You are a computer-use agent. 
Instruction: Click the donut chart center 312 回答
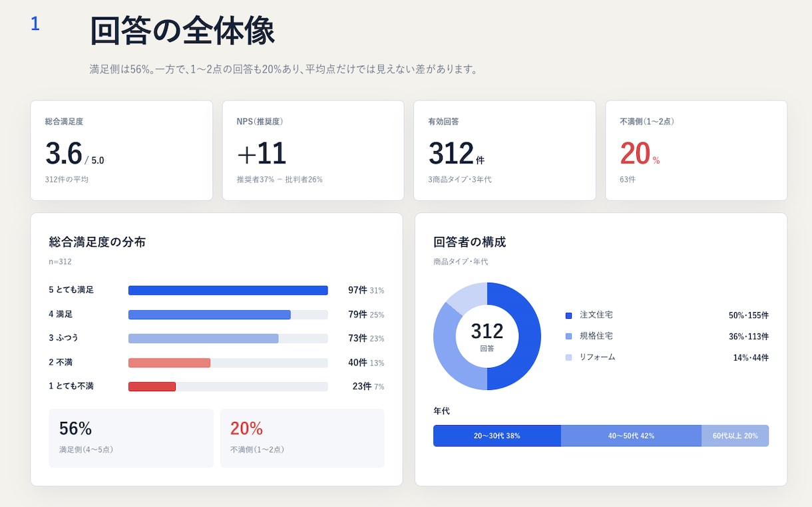click(487, 336)
